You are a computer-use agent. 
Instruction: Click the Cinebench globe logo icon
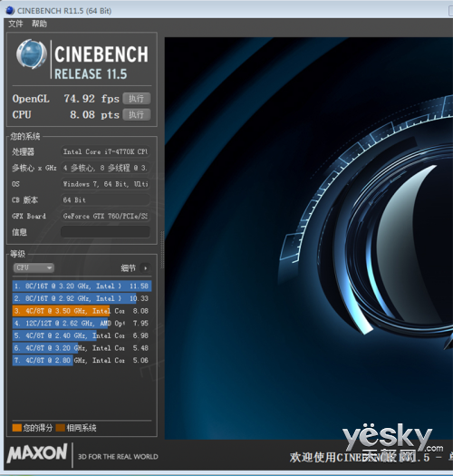click(x=32, y=54)
